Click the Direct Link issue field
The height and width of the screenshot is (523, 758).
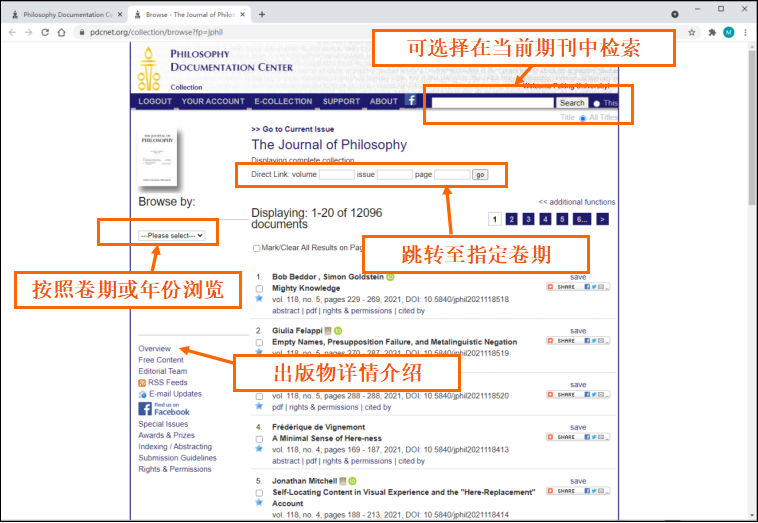tap(394, 174)
